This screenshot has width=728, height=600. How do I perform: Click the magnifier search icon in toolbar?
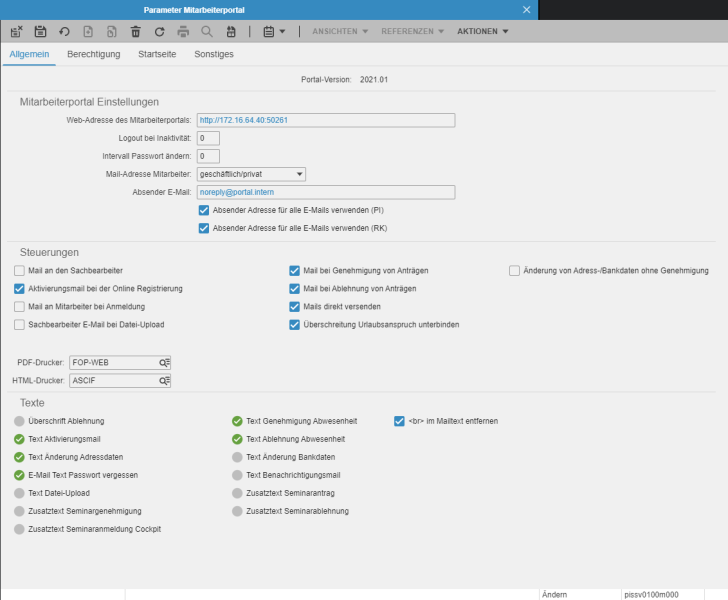(207, 31)
